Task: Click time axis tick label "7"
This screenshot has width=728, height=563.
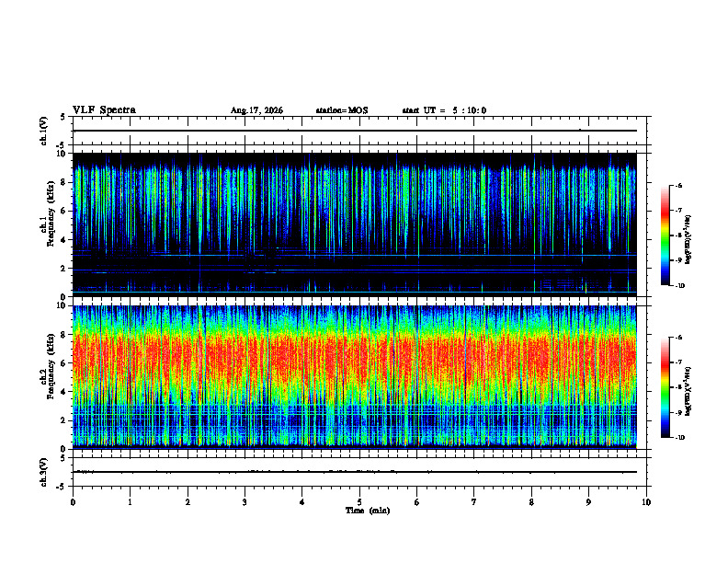Action: (474, 502)
